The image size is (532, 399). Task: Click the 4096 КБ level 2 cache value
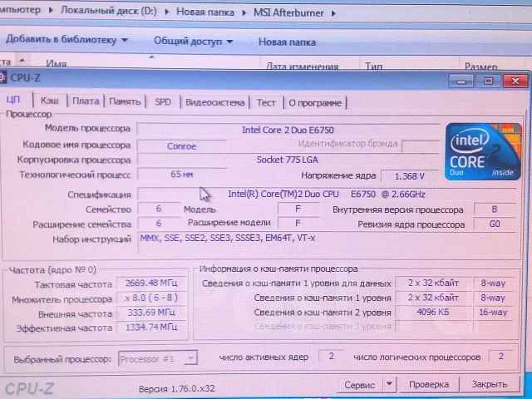[433, 312]
